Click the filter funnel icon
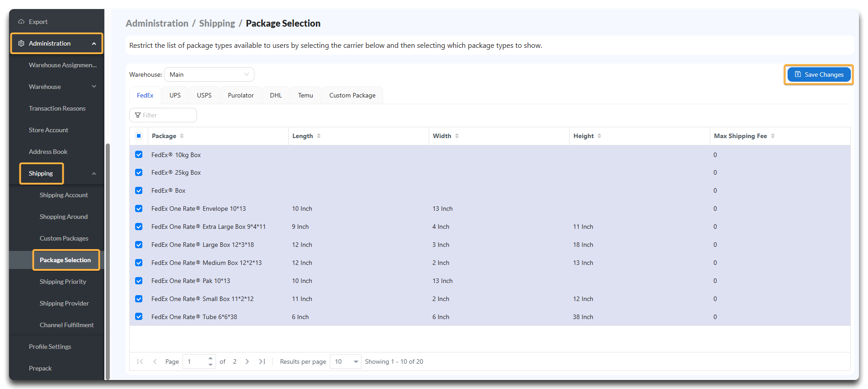Screen dimensions: 868x389 (138, 115)
